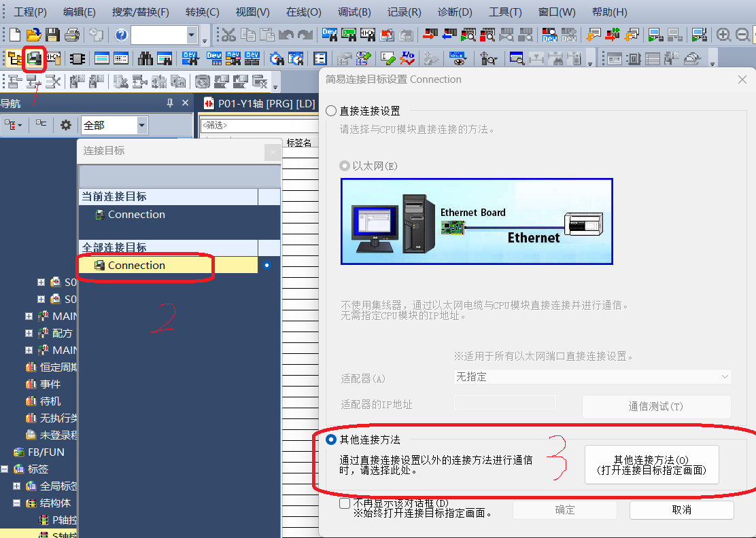Click the Ethernet connection diagram image
The image size is (756, 538).
point(477,221)
